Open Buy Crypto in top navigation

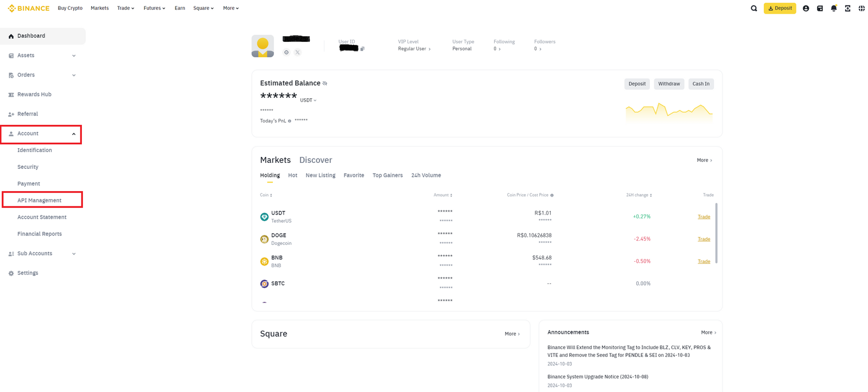click(70, 8)
